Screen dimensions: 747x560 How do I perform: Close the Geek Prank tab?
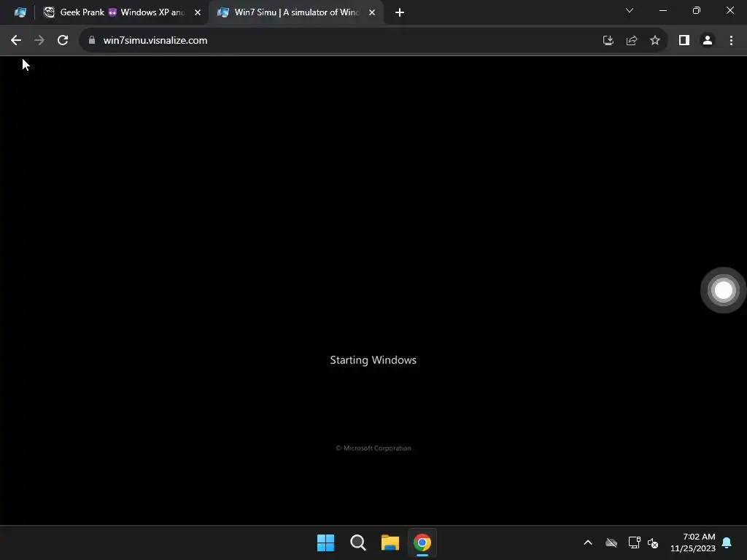pos(198,12)
